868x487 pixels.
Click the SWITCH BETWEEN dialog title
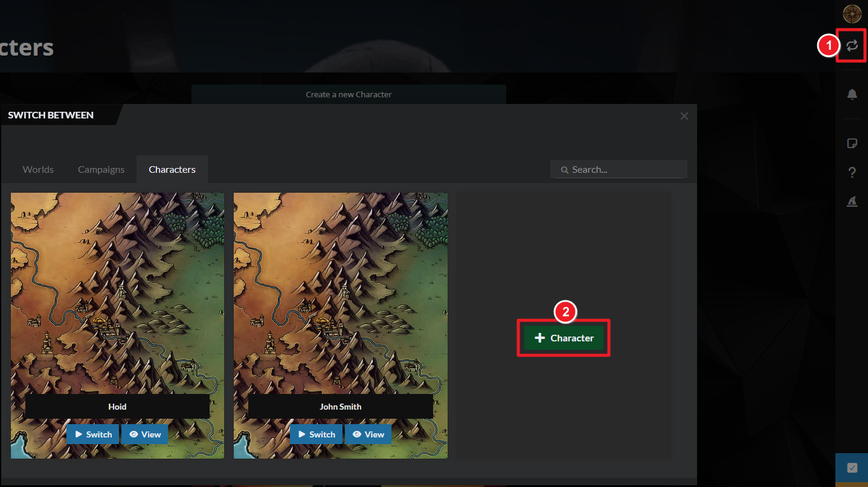(x=51, y=115)
